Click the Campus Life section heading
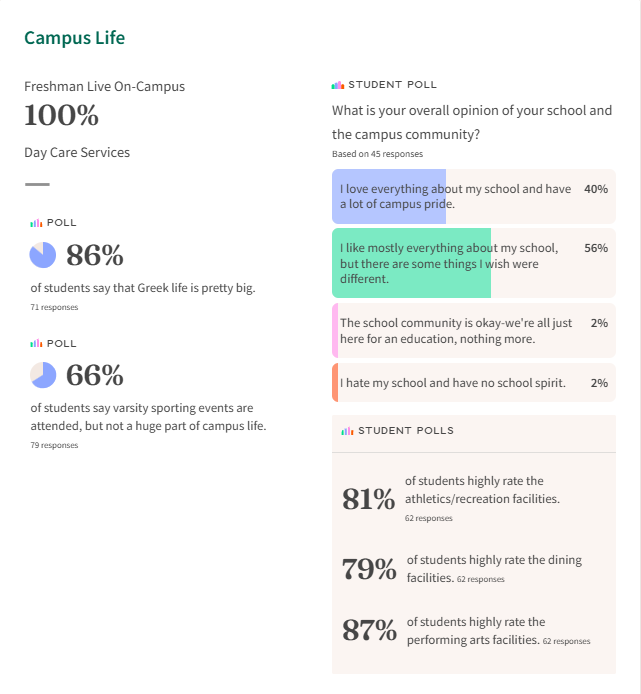The width and height of the screenshot is (641, 694). click(75, 38)
